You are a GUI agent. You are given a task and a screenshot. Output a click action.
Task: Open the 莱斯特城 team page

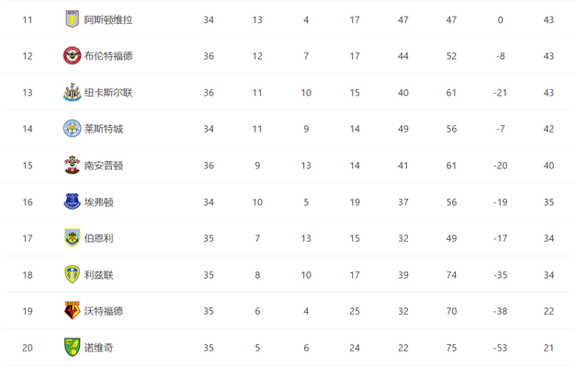pyautogui.click(x=103, y=129)
